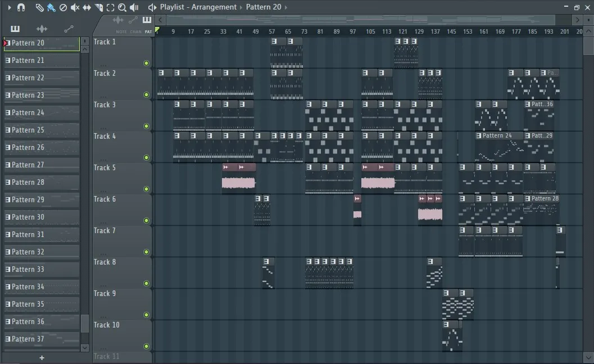The image size is (594, 364).
Task: Open the Arrangement selector dropdown
Action: [x=240, y=7]
